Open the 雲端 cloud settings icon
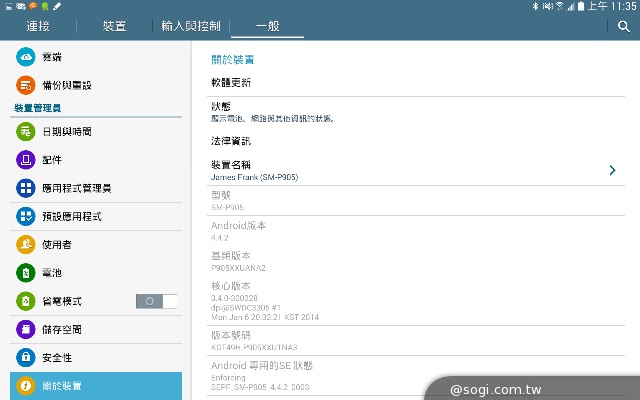640x400 pixels. click(x=26, y=58)
